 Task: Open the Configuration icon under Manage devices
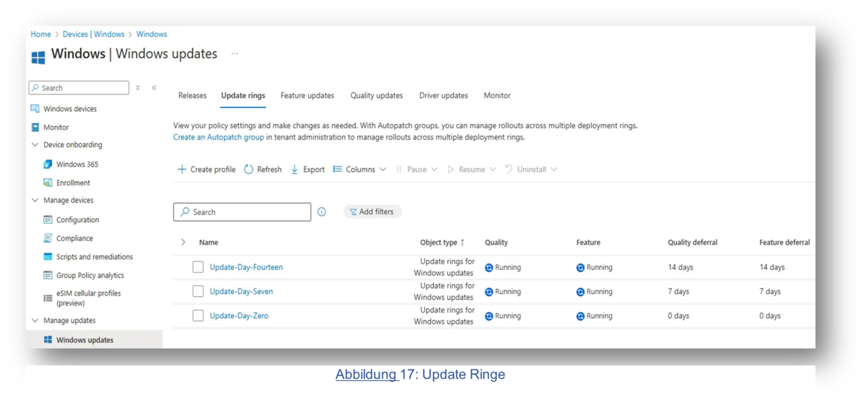(x=48, y=220)
